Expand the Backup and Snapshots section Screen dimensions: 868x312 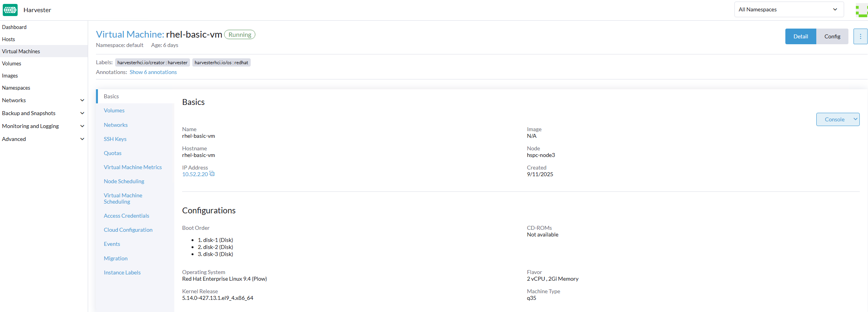pyautogui.click(x=82, y=113)
